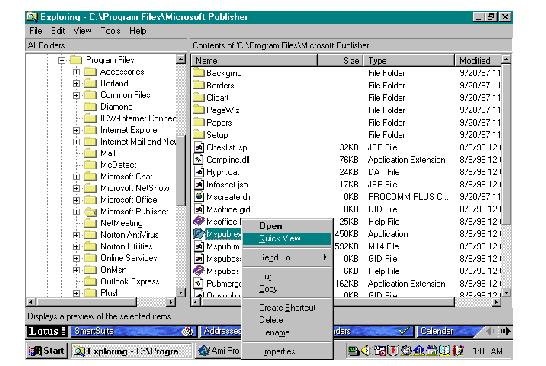Select the Mscreate.dir file icon

coord(198,196)
